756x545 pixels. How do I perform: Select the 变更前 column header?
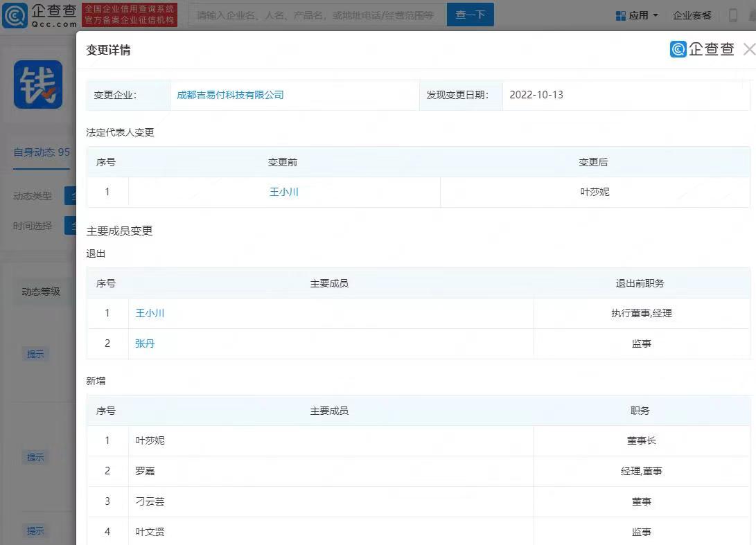point(283,162)
